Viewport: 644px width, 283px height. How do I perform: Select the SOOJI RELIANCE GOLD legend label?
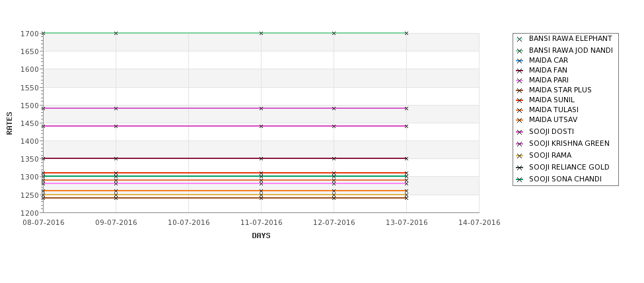coord(569,168)
